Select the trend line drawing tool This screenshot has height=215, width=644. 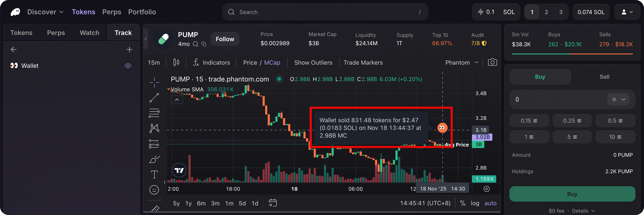point(154,98)
